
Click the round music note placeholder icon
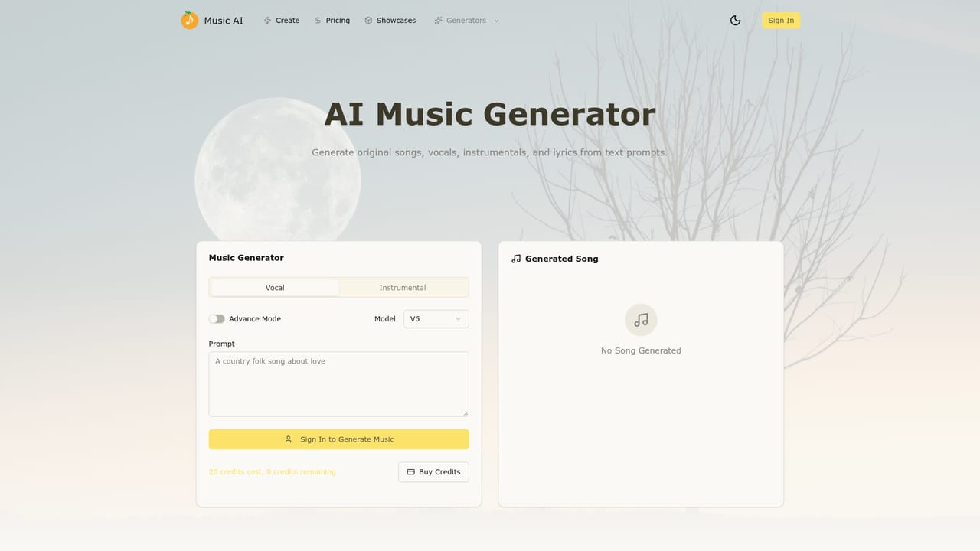tap(641, 320)
